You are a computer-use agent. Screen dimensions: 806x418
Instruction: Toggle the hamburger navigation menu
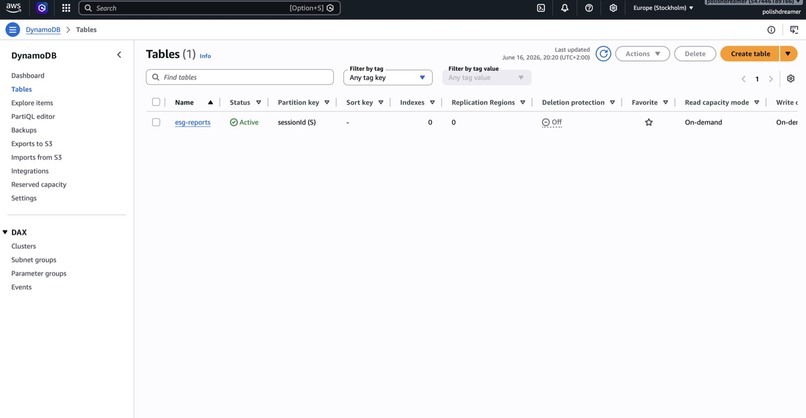[x=13, y=30]
